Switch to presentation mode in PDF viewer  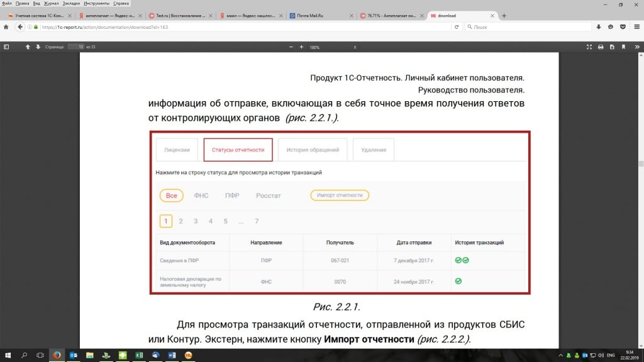click(x=589, y=47)
